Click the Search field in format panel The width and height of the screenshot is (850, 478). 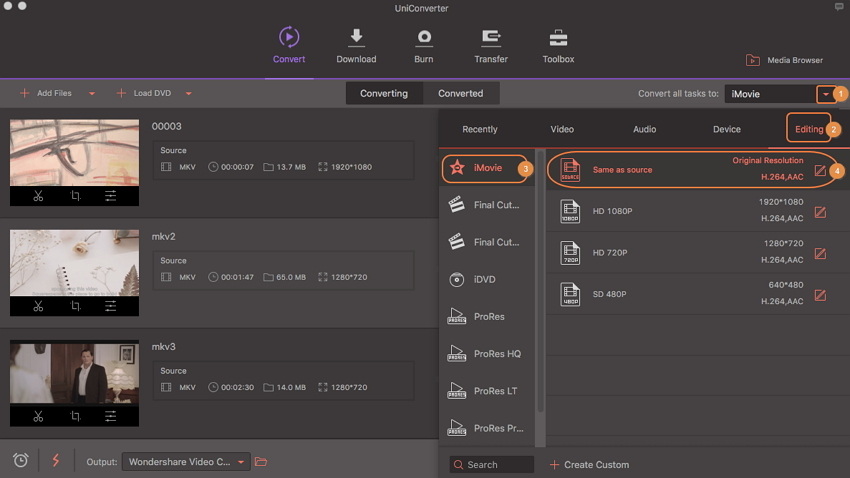pos(492,464)
